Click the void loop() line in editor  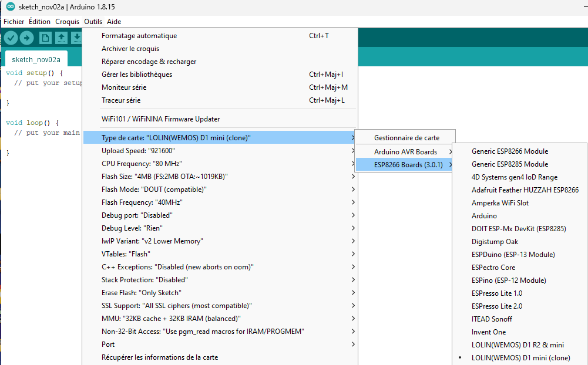[32, 123]
